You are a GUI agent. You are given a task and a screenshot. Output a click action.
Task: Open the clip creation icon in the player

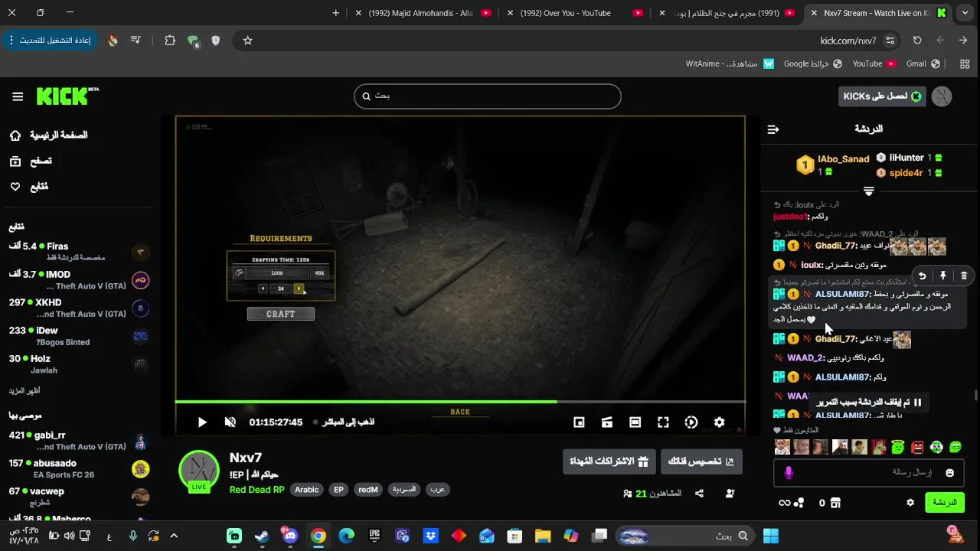pos(607,422)
